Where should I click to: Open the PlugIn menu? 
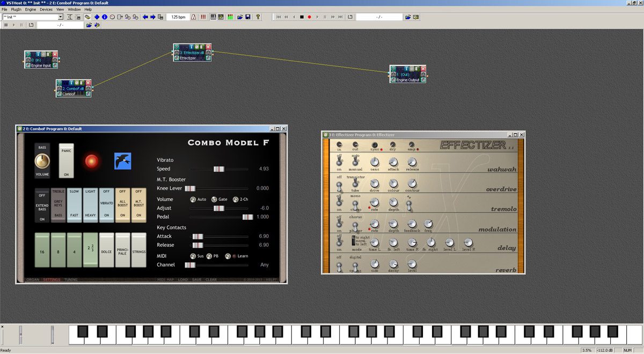[16, 10]
